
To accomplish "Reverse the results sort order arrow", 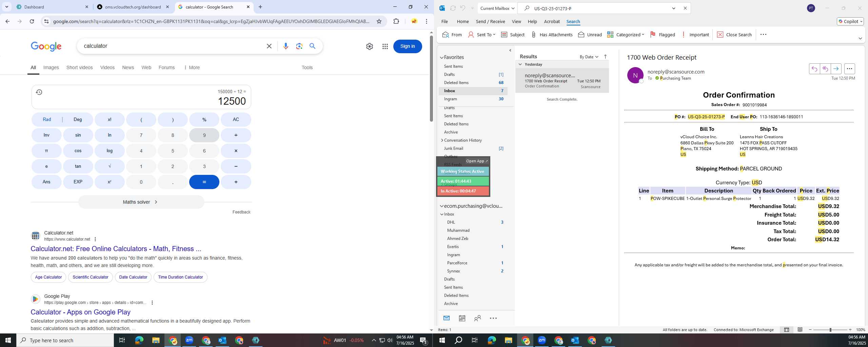I will point(605,57).
